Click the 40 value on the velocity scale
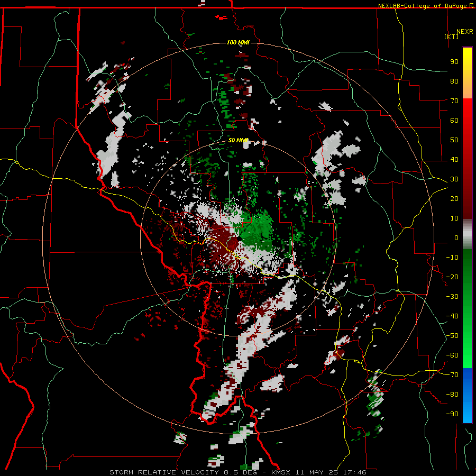The image size is (476, 476). tap(454, 159)
